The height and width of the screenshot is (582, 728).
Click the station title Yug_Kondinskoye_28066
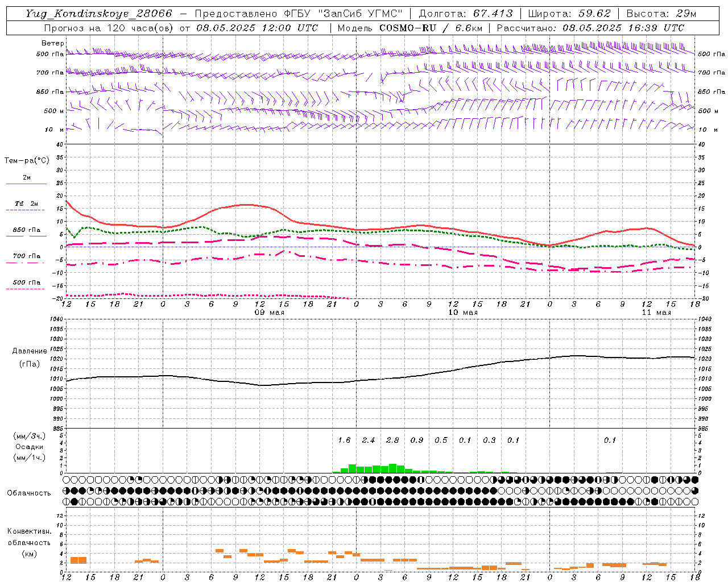[99, 14]
